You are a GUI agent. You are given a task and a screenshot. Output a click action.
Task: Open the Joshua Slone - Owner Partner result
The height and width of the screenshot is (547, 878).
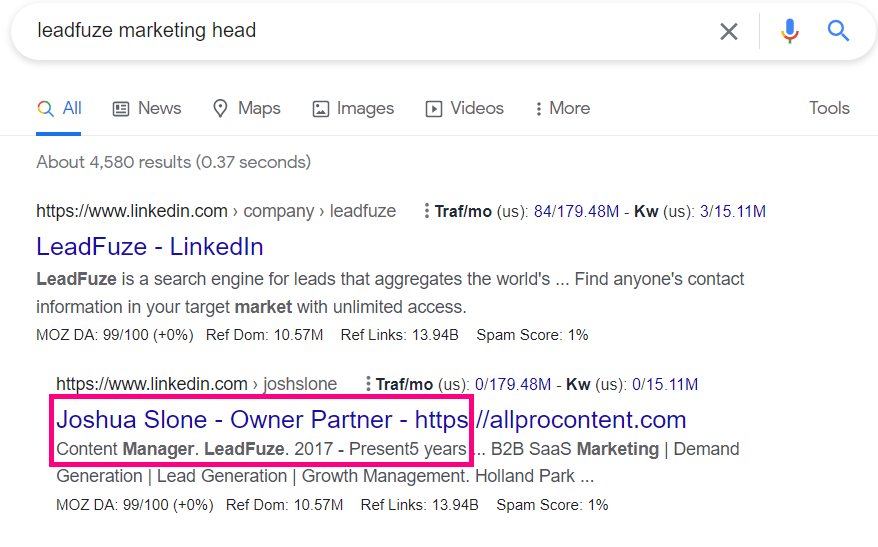coord(371,419)
